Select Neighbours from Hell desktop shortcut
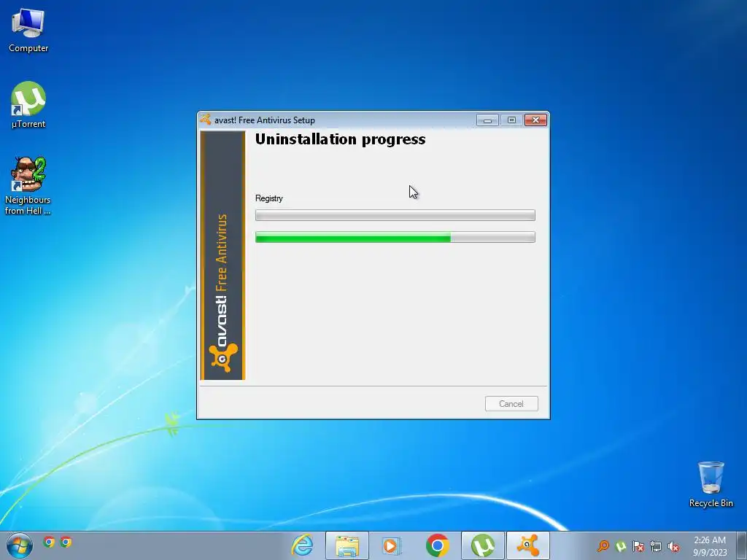747x560 pixels. [28, 186]
